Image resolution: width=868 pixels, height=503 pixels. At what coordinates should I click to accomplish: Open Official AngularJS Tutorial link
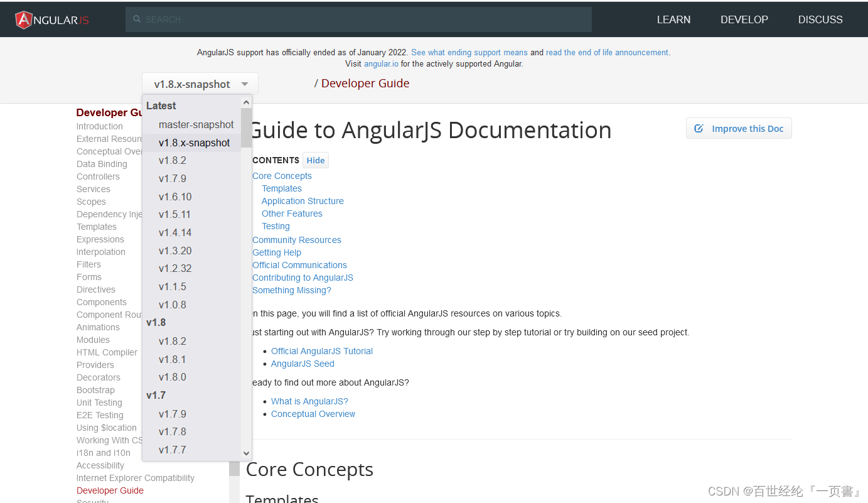coord(322,351)
